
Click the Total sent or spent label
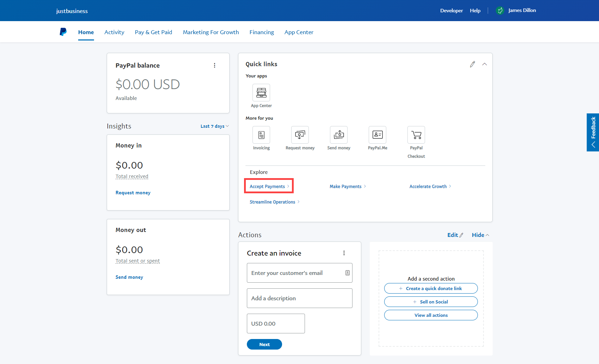click(x=138, y=261)
